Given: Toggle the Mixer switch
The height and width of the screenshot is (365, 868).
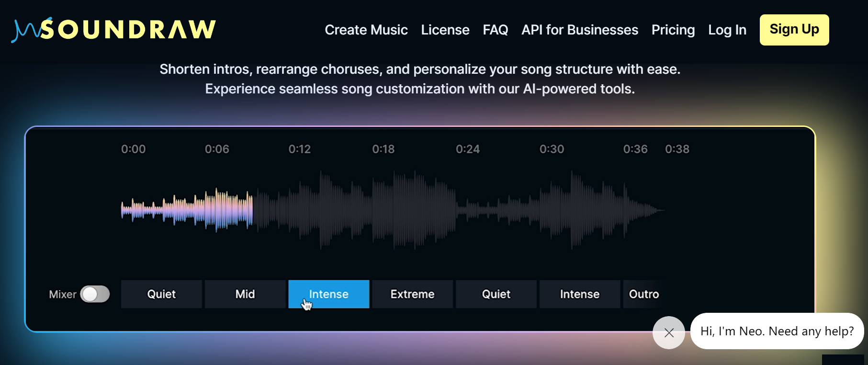Looking at the screenshot, I should pos(95,294).
